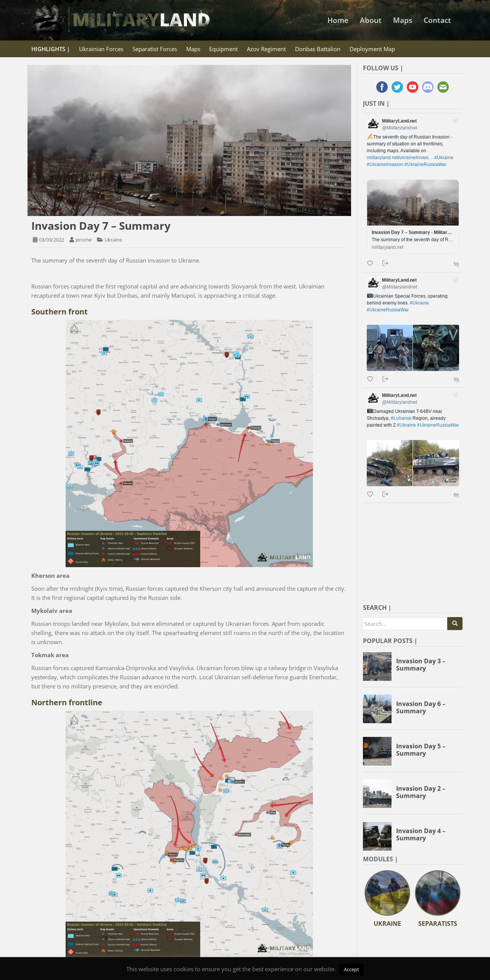The height and width of the screenshot is (980, 490).
Task: Open the About menu item
Action: point(371,20)
